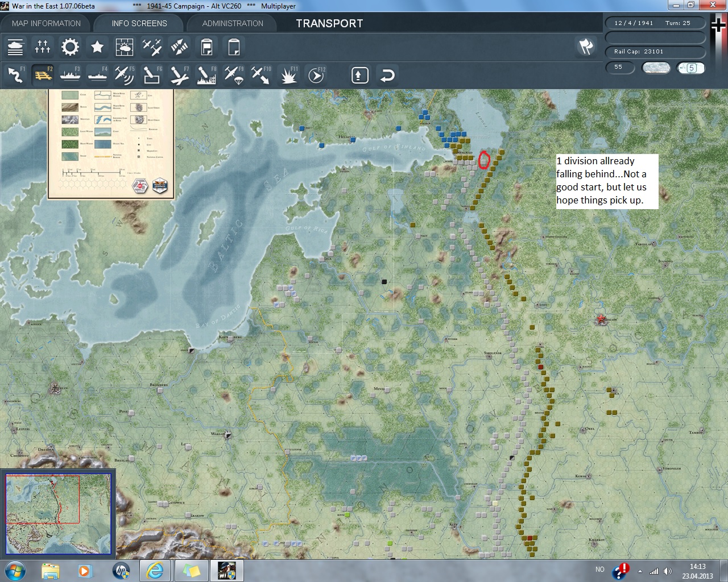The image size is (728, 582).
Task: Open the production gear icon
Action: [70, 47]
